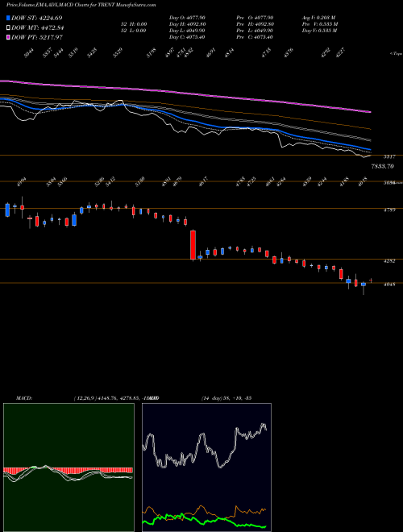Click the 4759 price level label
The width and height of the screenshot is (403, 532).
(388, 210)
